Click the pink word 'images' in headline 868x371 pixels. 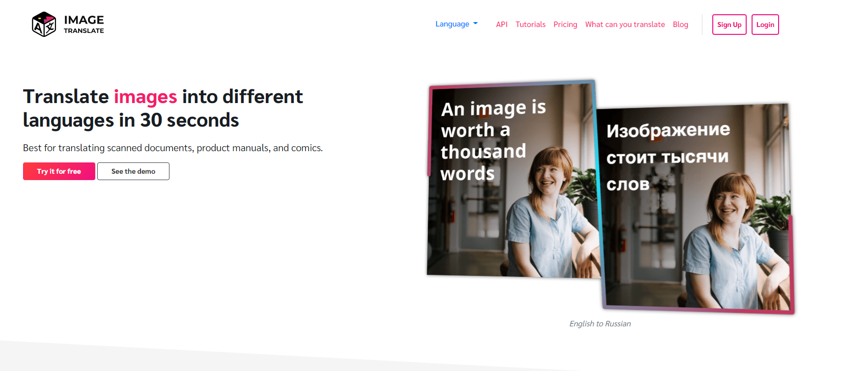point(145,97)
